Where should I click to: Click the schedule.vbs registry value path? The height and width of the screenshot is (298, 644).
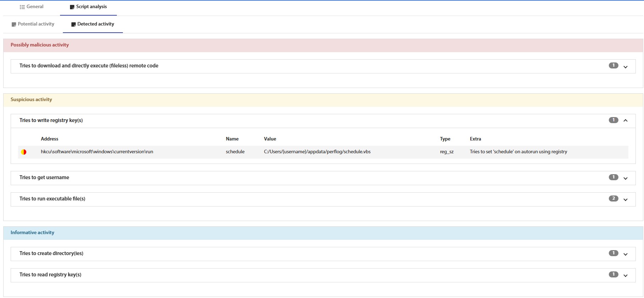[317, 152]
